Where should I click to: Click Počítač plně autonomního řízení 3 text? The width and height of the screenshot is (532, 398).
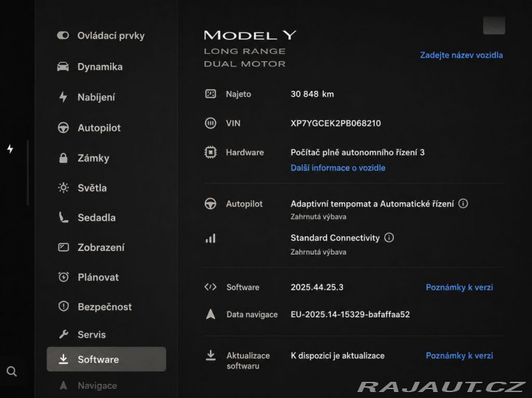358,153
